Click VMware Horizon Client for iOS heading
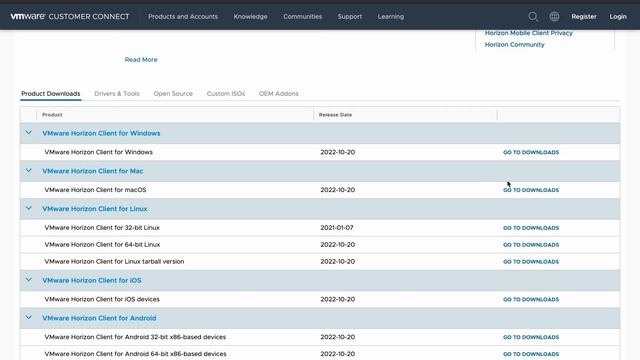The height and width of the screenshot is (360, 640). 92,280
